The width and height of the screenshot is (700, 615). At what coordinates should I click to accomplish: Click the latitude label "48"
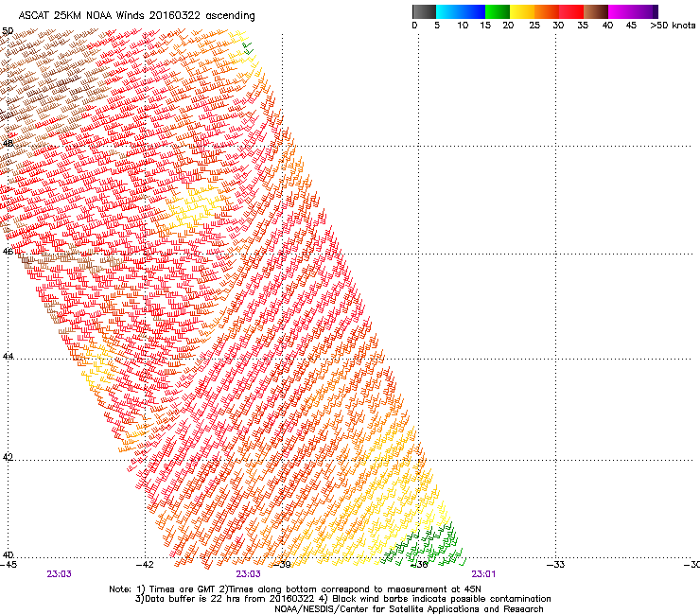pos(8,144)
